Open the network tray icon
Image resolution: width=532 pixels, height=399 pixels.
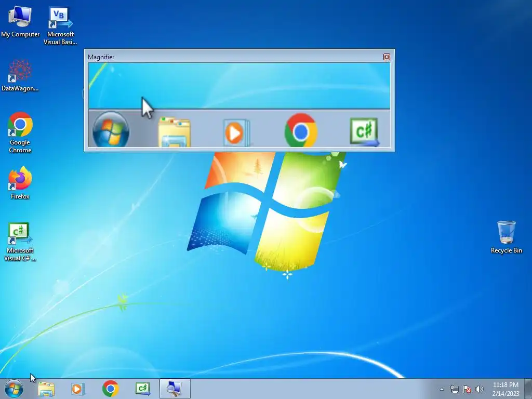coord(454,389)
